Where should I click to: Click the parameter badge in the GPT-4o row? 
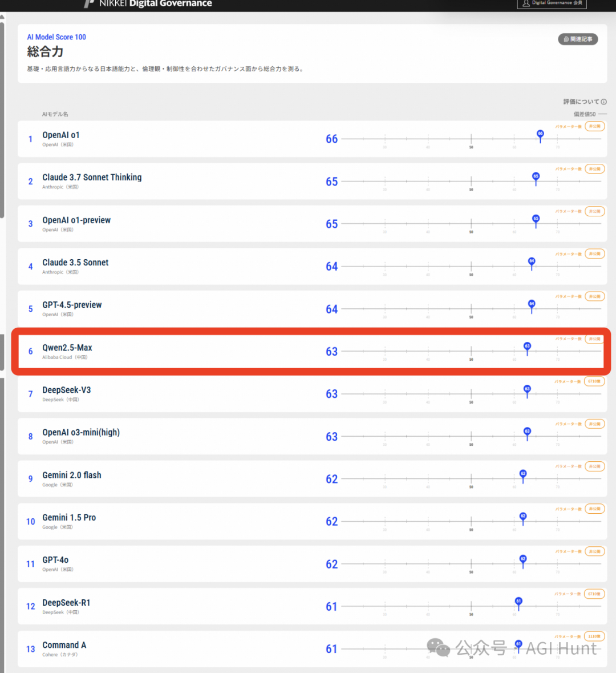click(594, 551)
